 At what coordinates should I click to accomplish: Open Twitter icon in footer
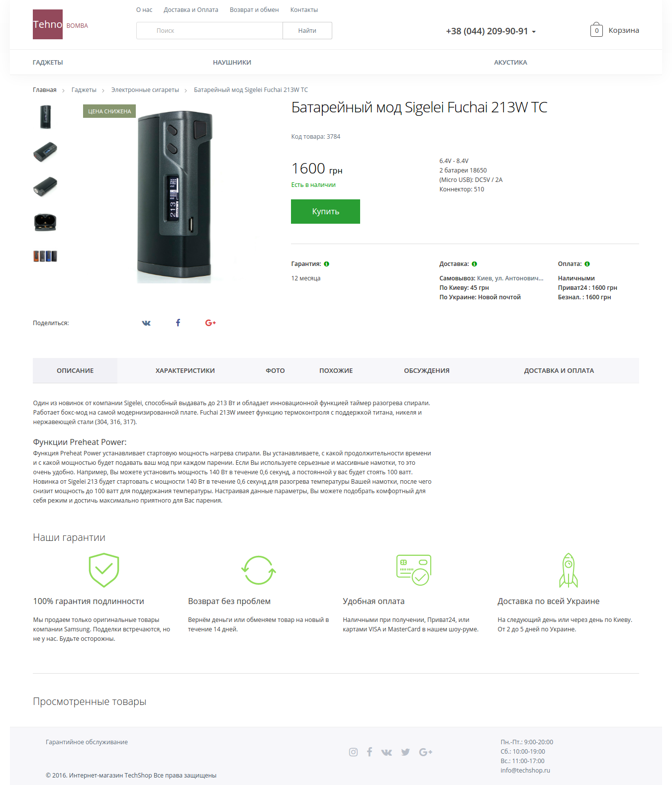405,752
